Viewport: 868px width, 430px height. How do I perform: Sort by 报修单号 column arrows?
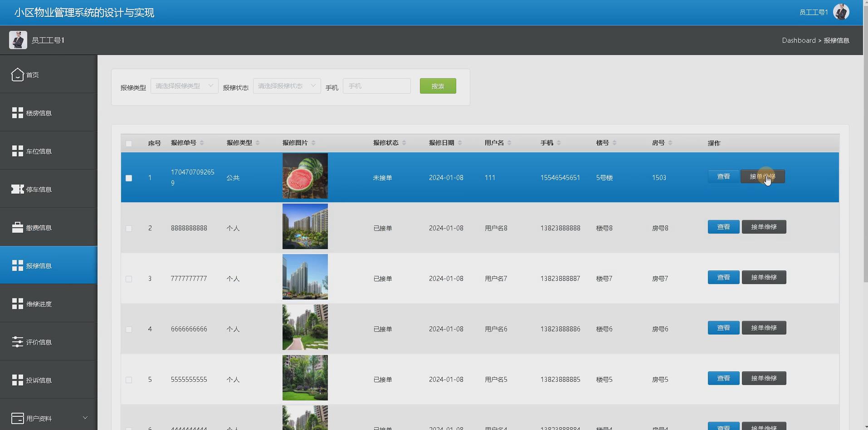pyautogui.click(x=202, y=143)
